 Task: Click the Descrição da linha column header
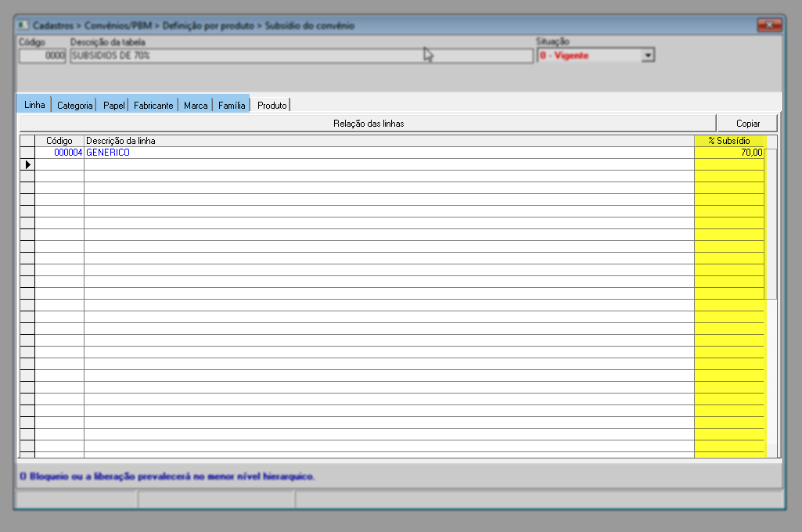click(x=389, y=141)
